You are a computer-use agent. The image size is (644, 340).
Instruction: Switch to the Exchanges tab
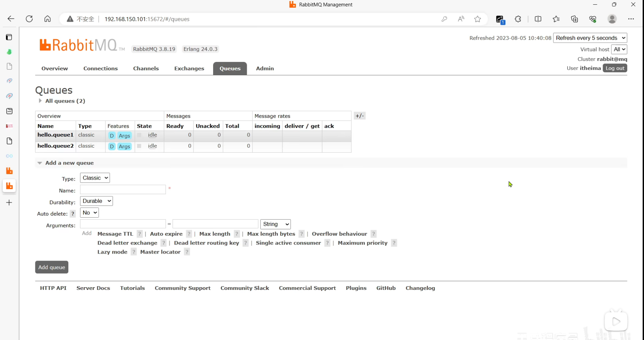coord(189,68)
